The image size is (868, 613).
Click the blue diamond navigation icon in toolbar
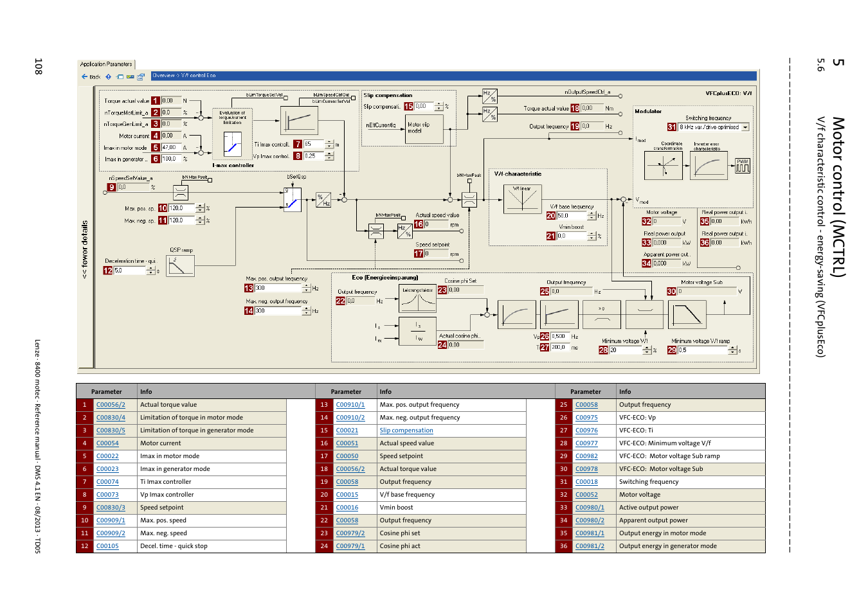click(109, 76)
